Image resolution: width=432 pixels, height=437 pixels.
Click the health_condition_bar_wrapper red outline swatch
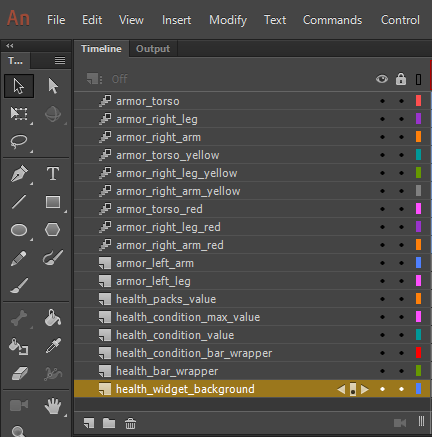pos(419,353)
